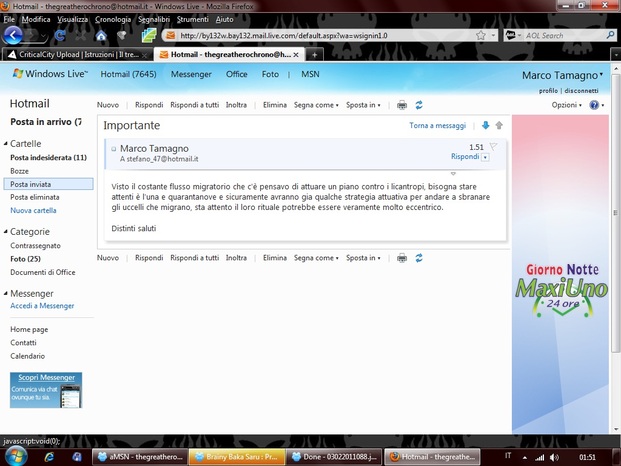Image resolution: width=621 pixels, height=466 pixels.
Task: Open the Sposta in dropdown in lower toolbar
Action: (x=363, y=258)
